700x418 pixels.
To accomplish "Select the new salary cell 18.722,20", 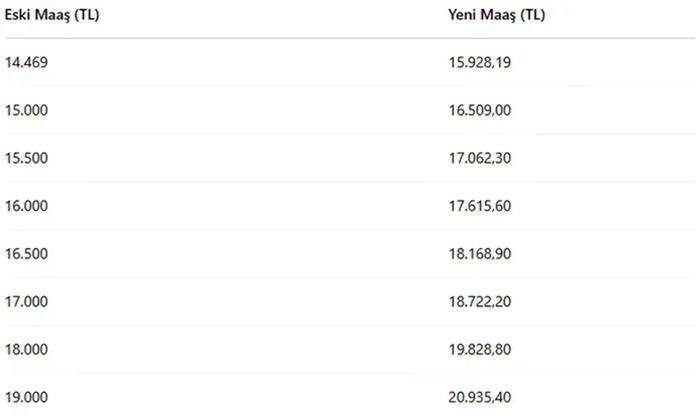I will 479,301.
